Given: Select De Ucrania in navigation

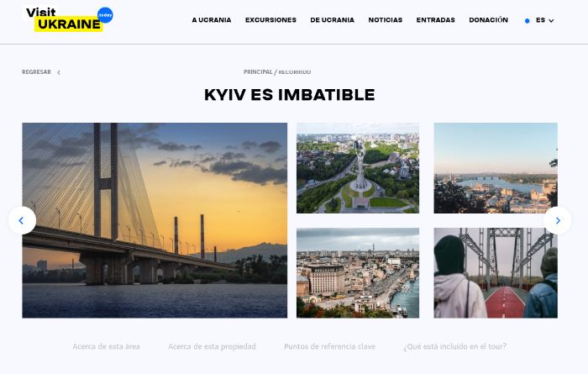Looking at the screenshot, I should point(333,20).
